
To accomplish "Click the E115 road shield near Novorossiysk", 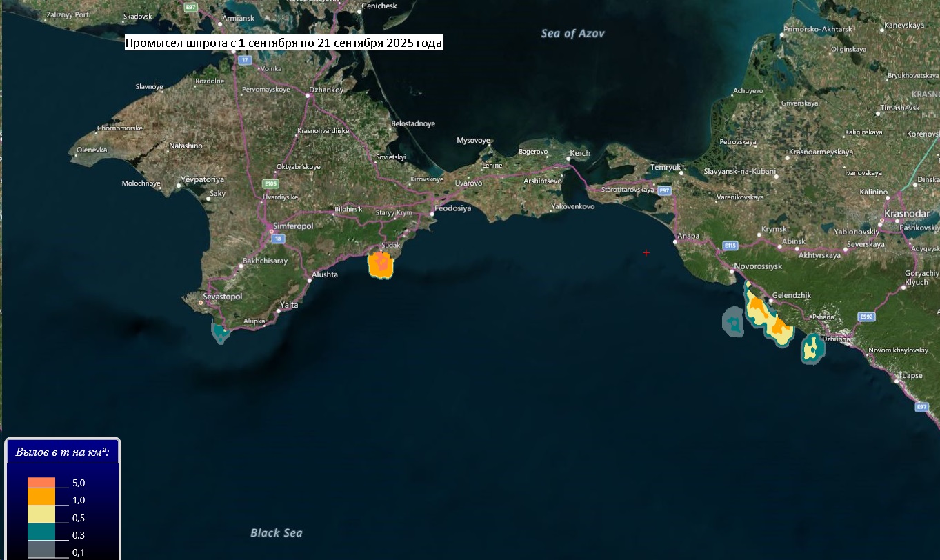I will click(730, 245).
